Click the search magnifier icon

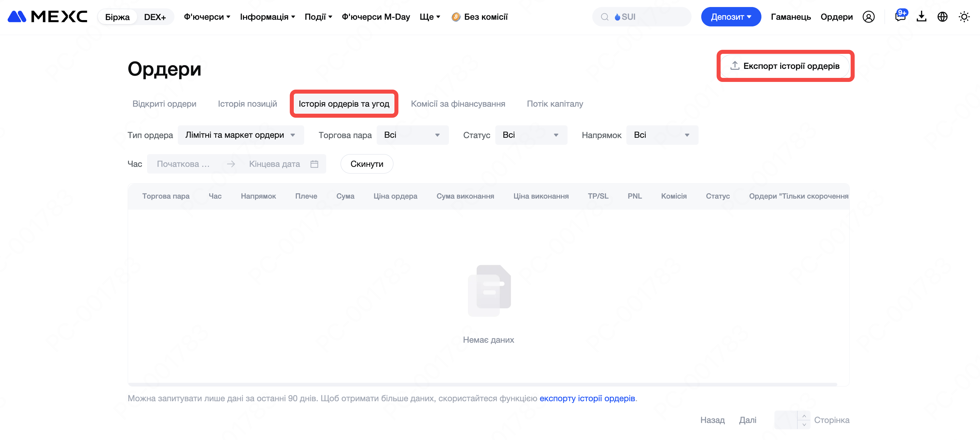[x=604, y=17]
